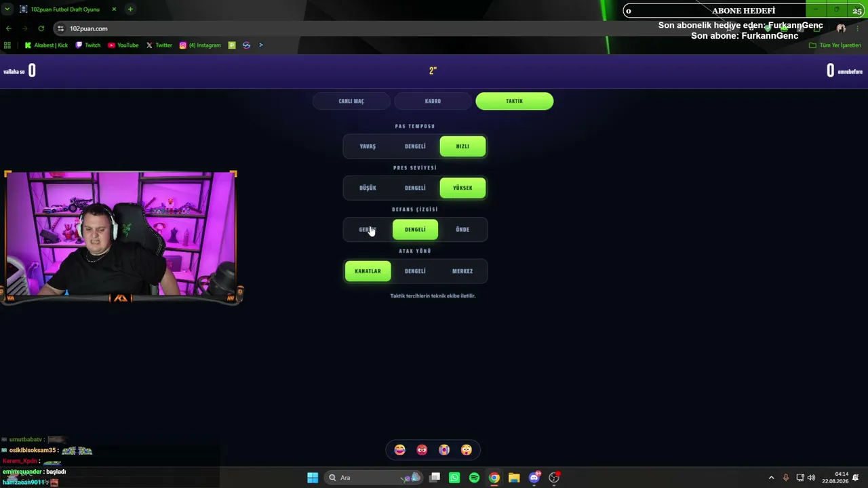
Task: Open Task View in the taskbar
Action: click(435, 478)
